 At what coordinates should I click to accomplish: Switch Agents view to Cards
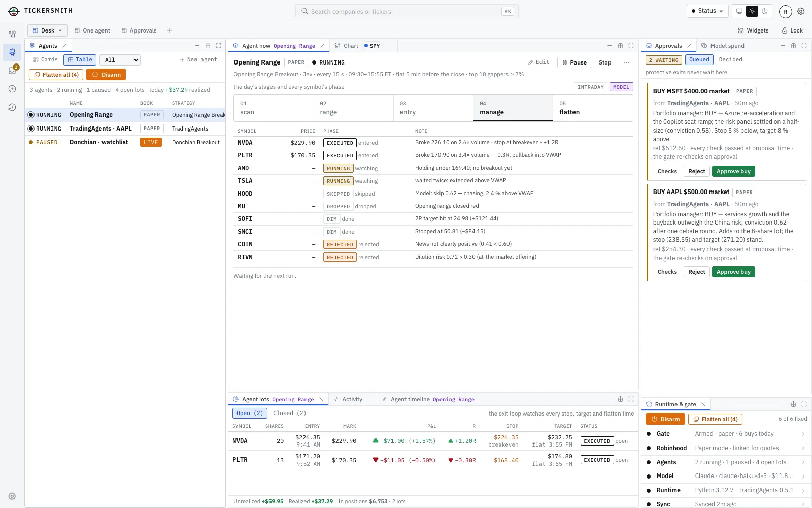46,60
